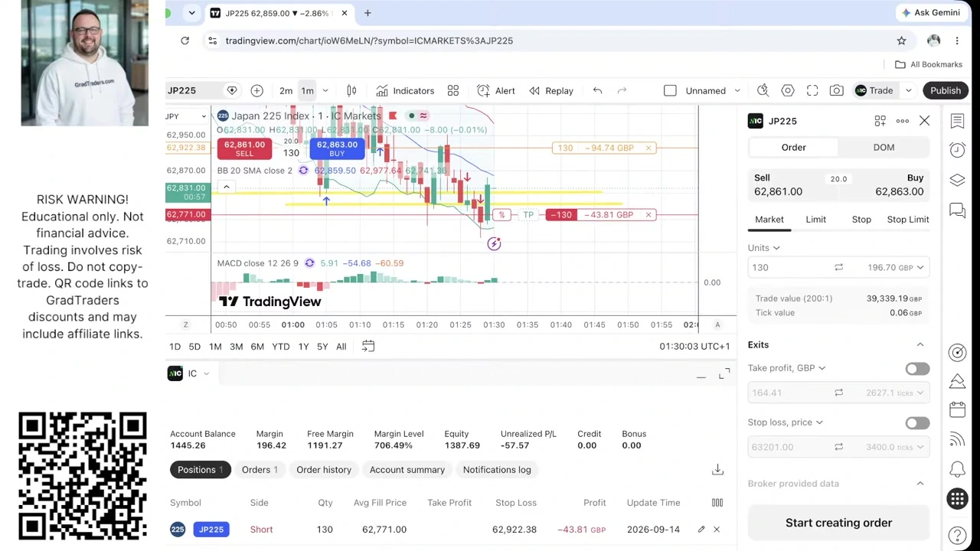Click TP label on position line
This screenshot has width=980, height=551.
pyautogui.click(x=528, y=215)
